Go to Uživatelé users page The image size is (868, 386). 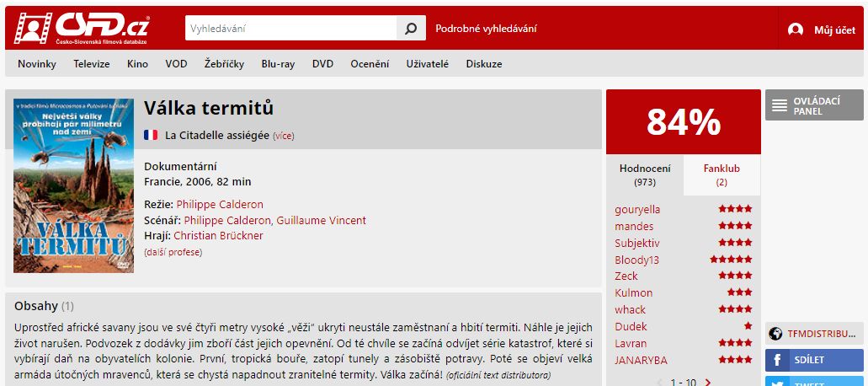tap(428, 64)
